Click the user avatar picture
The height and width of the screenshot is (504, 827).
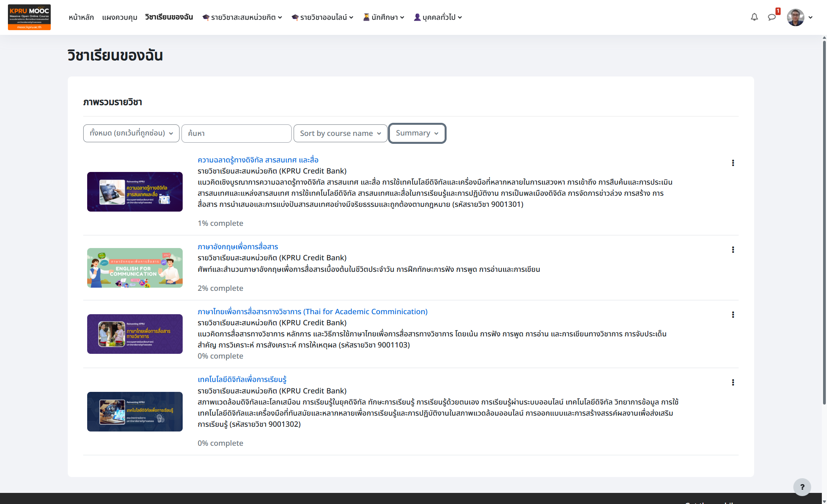pyautogui.click(x=795, y=17)
